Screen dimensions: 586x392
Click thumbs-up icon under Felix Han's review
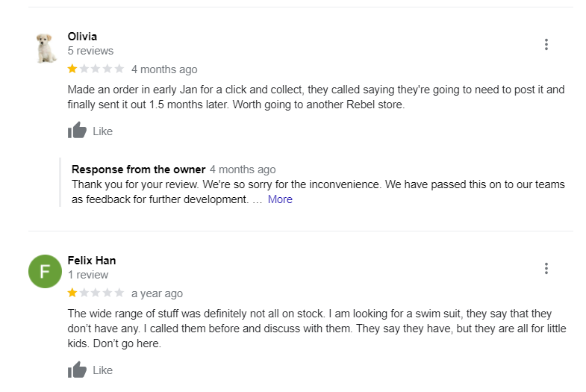77,370
